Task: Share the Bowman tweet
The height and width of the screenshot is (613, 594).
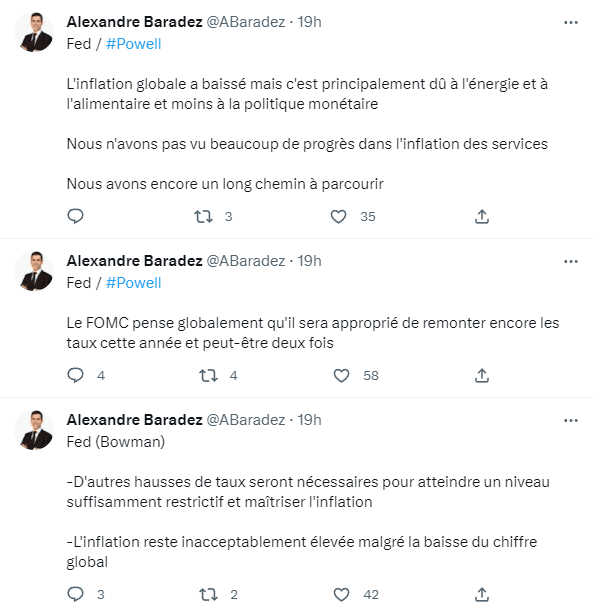Action: [x=482, y=594]
